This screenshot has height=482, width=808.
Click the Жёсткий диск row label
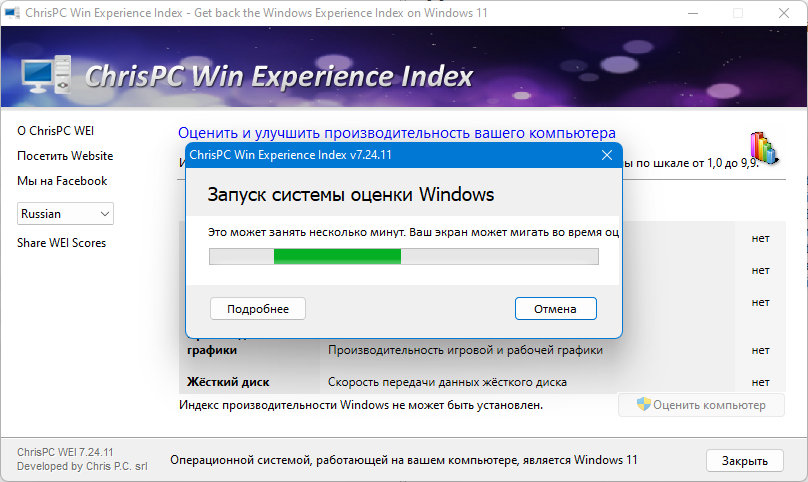coord(228,382)
